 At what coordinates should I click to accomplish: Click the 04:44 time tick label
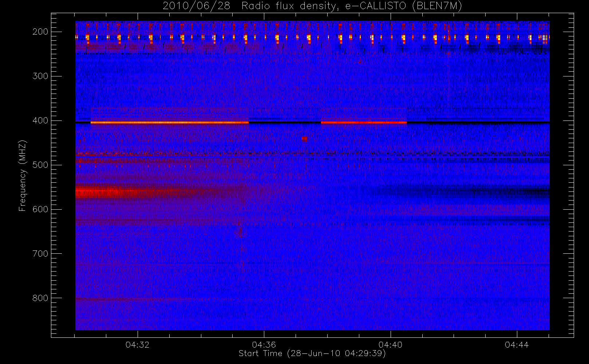coord(517,345)
